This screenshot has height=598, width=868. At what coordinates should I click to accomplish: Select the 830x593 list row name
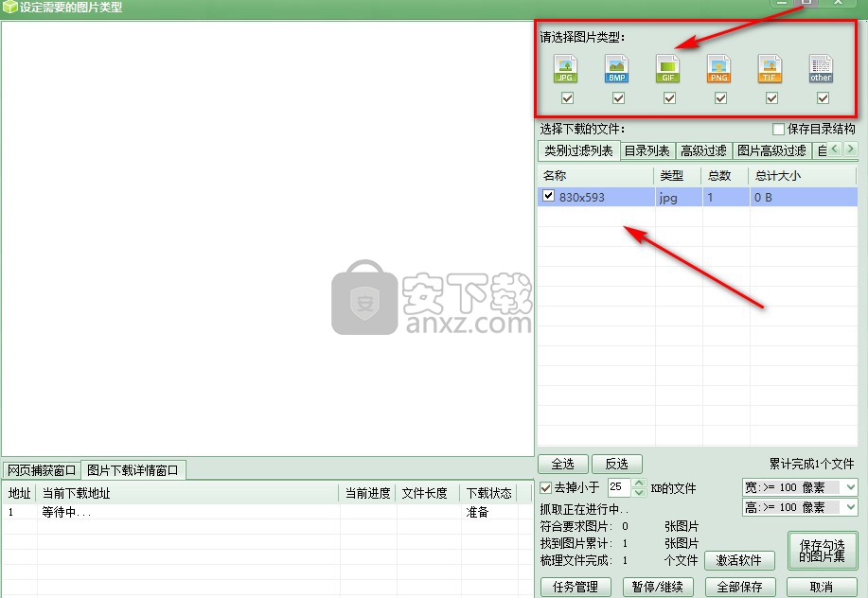pyautogui.click(x=582, y=197)
